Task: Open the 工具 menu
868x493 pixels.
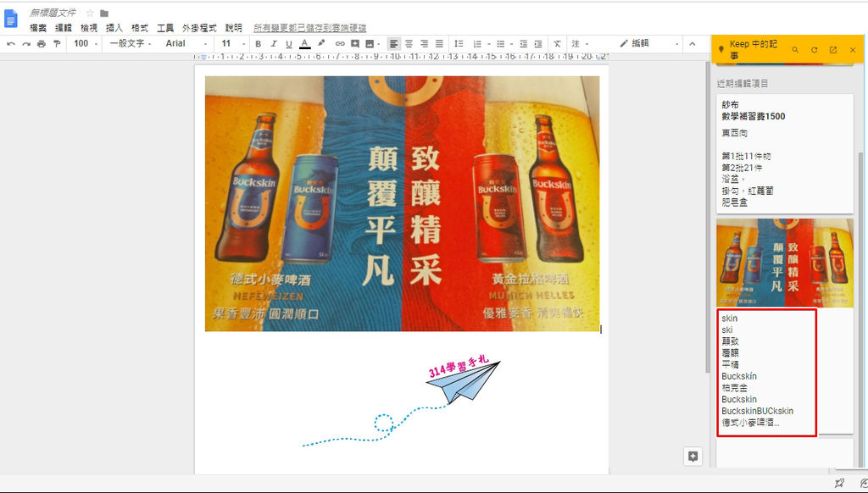Action: click(x=165, y=28)
